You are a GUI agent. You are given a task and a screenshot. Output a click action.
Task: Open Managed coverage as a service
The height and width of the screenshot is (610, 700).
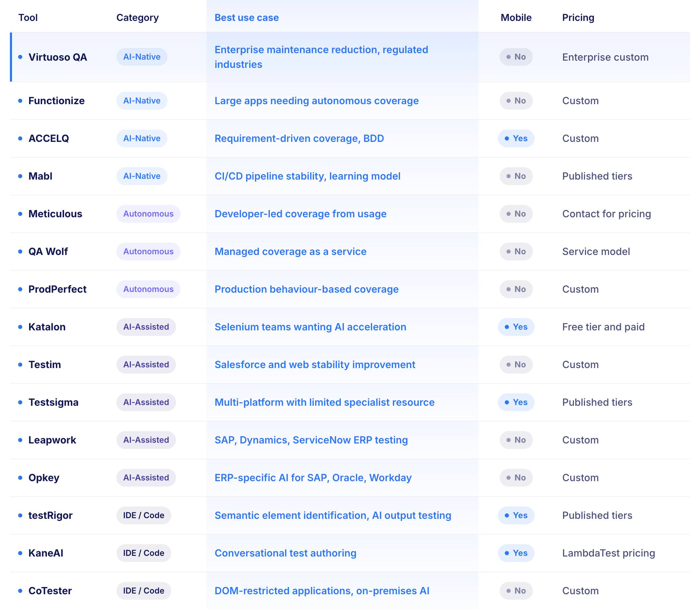click(290, 252)
